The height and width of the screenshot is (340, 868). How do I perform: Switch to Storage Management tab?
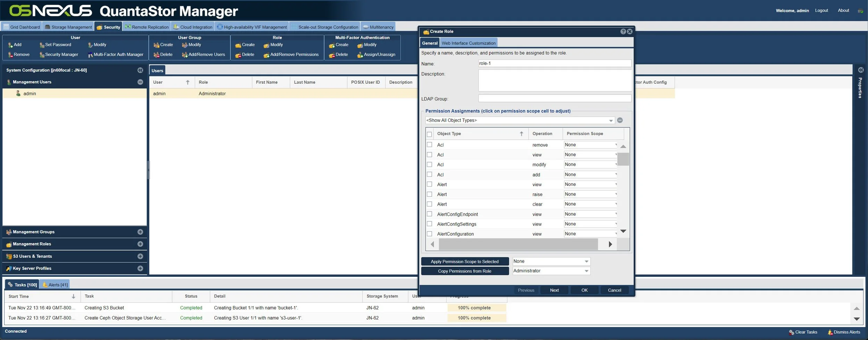pos(68,27)
